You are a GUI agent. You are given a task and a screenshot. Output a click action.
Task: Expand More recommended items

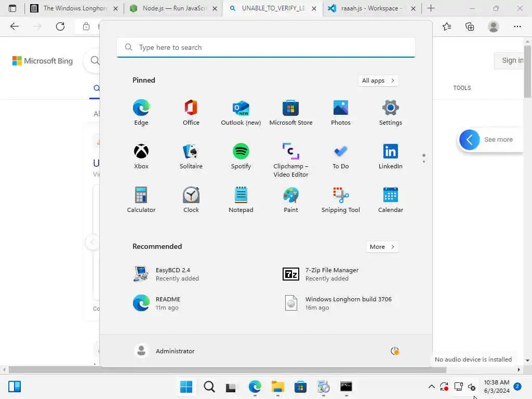pyautogui.click(x=382, y=247)
